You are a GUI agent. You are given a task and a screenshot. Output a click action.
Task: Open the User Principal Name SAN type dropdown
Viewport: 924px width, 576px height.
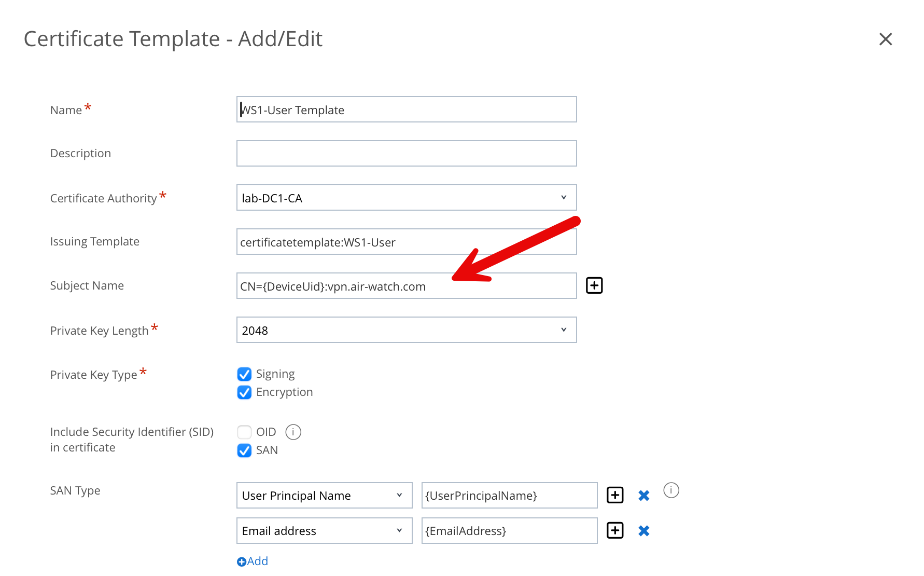tap(324, 496)
